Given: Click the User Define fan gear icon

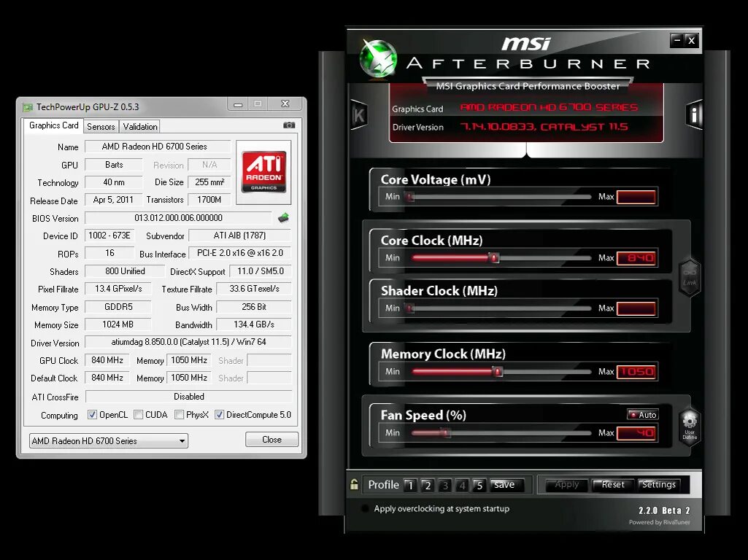Looking at the screenshot, I should [x=690, y=427].
